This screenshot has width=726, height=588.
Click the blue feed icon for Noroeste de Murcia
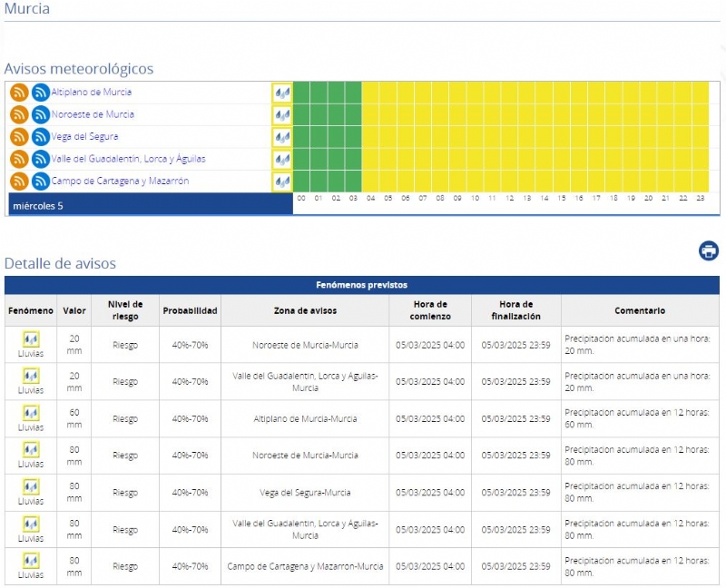point(41,115)
